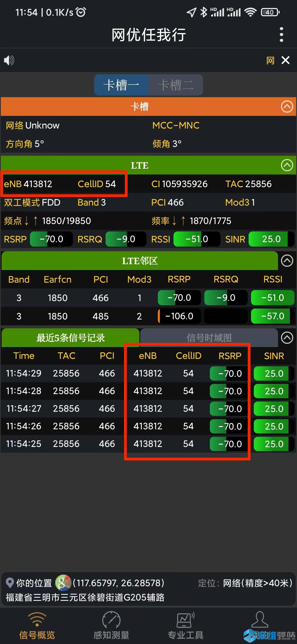Tap the RSRP -70.0 signal bar
Screen dimensions: 297x644
tap(51, 239)
